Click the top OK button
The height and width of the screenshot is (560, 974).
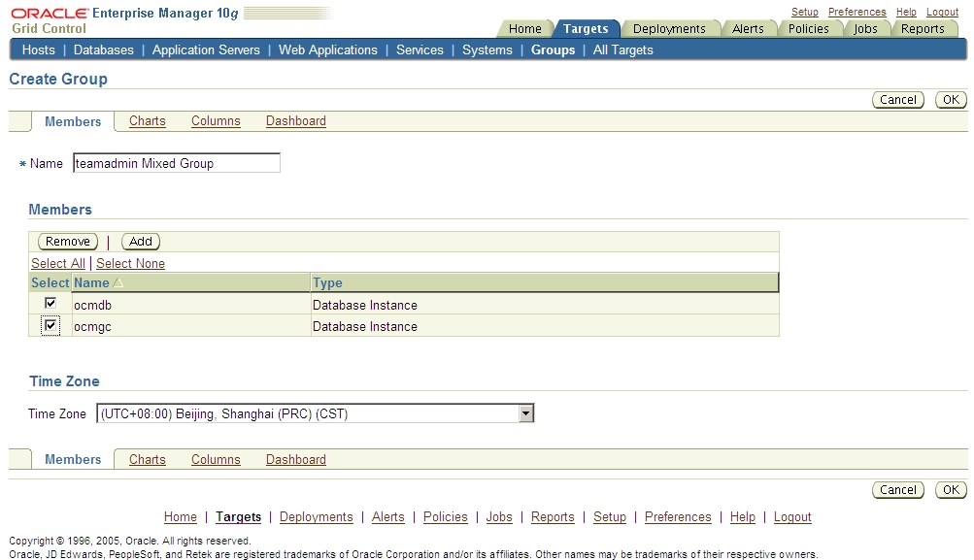pyautogui.click(x=951, y=99)
